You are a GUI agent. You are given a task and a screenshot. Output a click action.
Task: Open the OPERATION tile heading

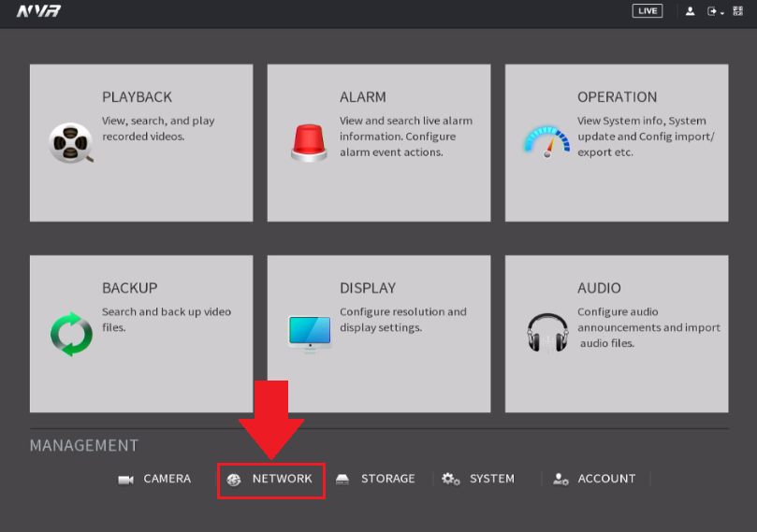[x=617, y=97]
